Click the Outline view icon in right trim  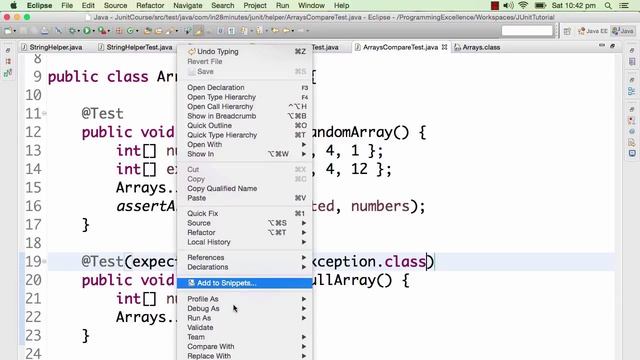click(632, 91)
